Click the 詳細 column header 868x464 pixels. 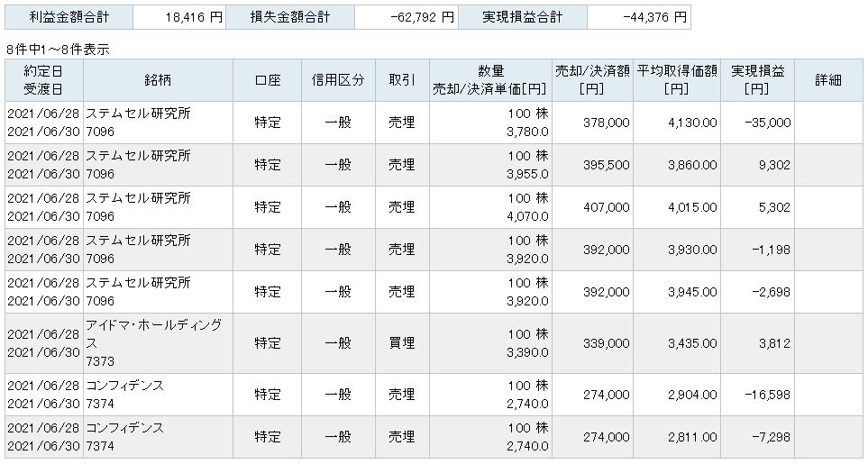coord(828,80)
